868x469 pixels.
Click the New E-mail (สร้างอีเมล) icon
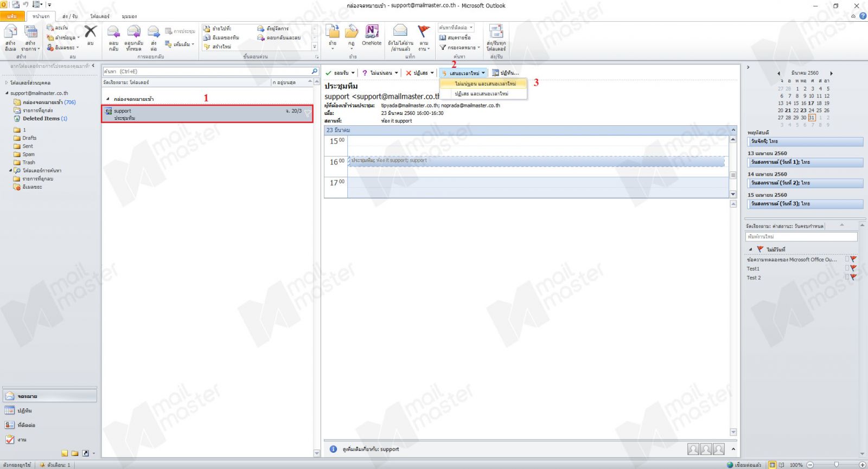coord(10,33)
